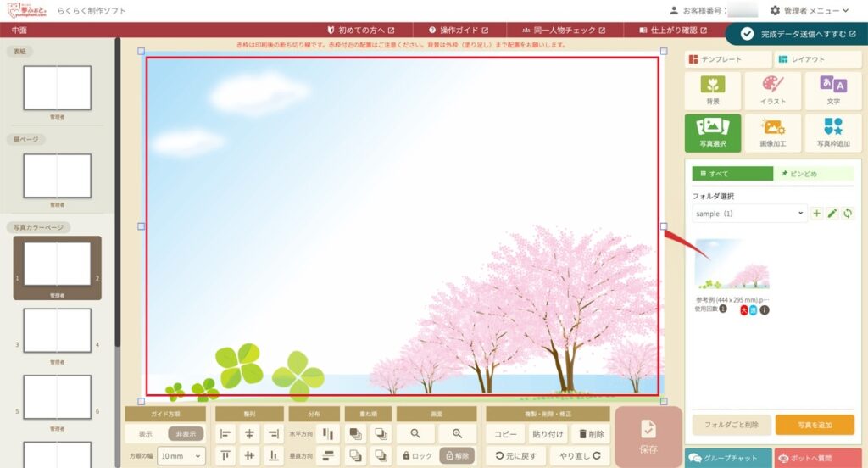Select the すべて tab
Image resolution: width=868 pixels, height=468 pixels.
coord(731,174)
